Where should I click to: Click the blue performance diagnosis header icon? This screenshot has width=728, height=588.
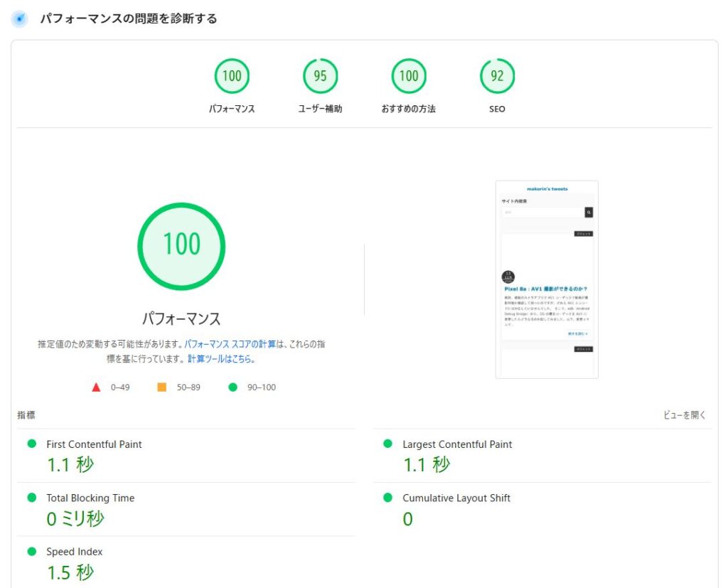coord(20,19)
